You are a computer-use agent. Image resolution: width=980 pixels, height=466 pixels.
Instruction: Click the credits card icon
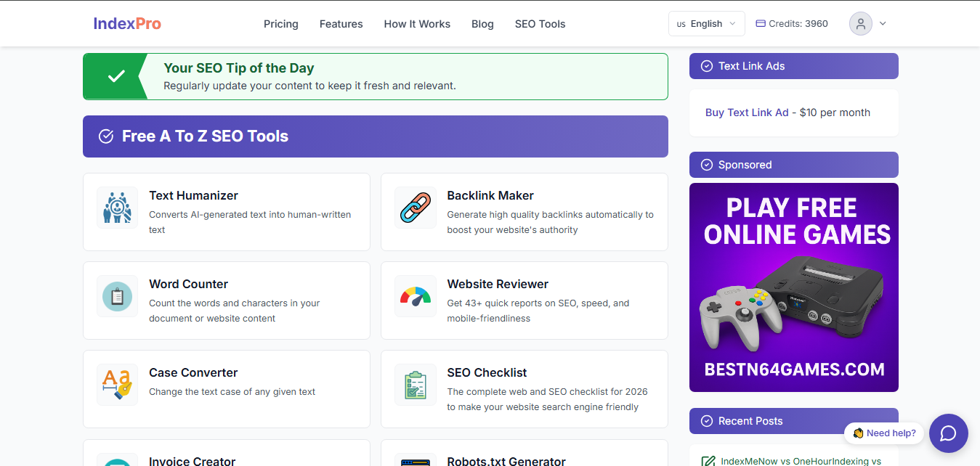[761, 23]
